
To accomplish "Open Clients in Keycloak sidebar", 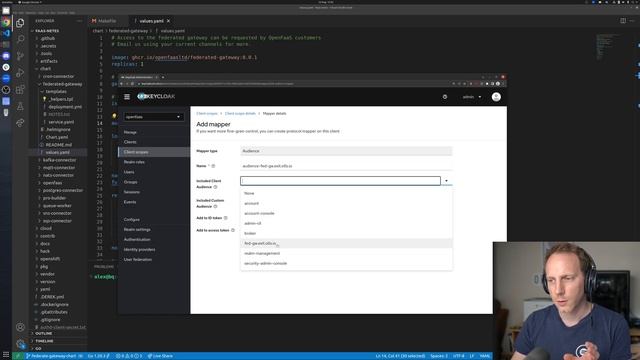I will [130, 142].
